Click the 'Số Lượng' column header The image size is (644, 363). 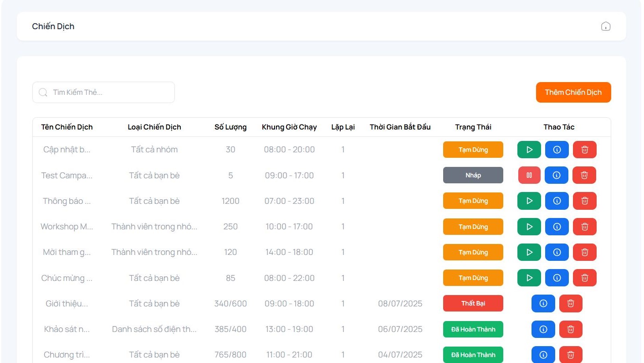click(230, 127)
